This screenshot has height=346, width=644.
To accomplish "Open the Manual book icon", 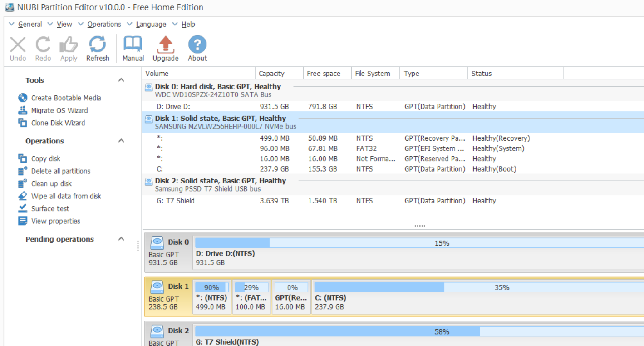I will (133, 44).
